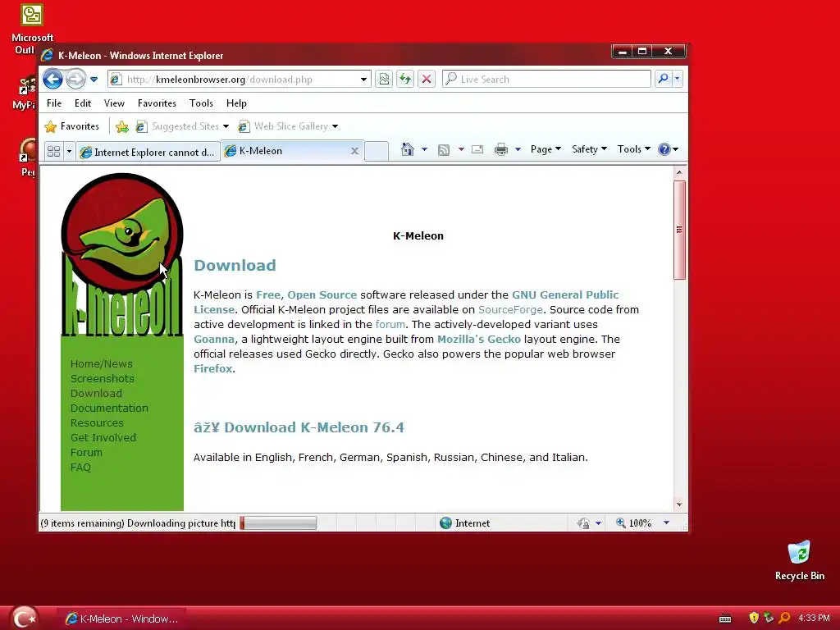Follow the Open Source link
Viewport: 840px width, 630px height.
pyautogui.click(x=322, y=294)
